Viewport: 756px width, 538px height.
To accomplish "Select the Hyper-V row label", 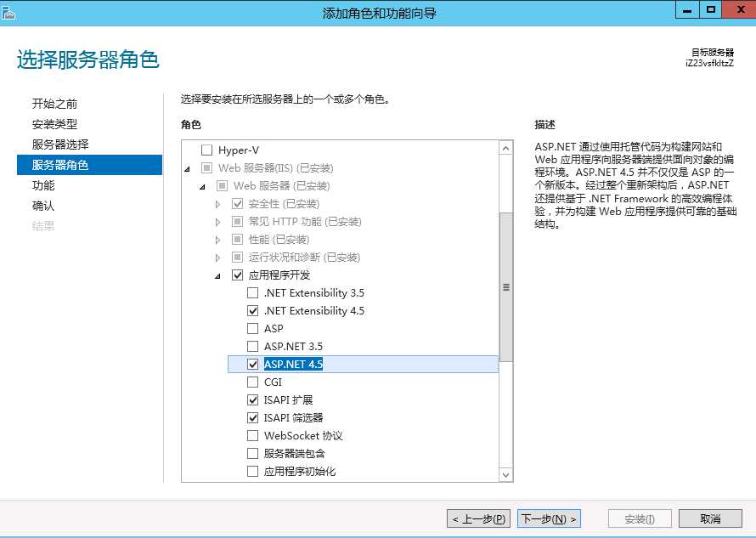I will (x=239, y=150).
